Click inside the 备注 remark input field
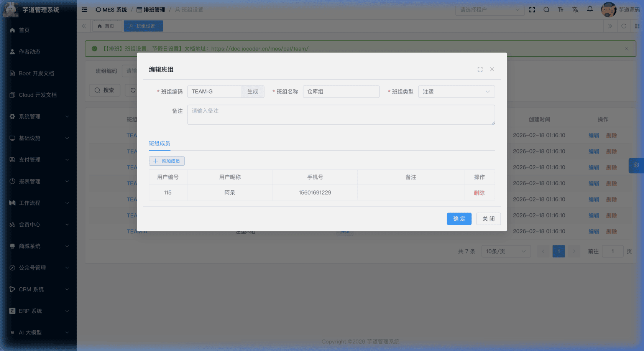This screenshot has height=351, width=644. tap(341, 114)
